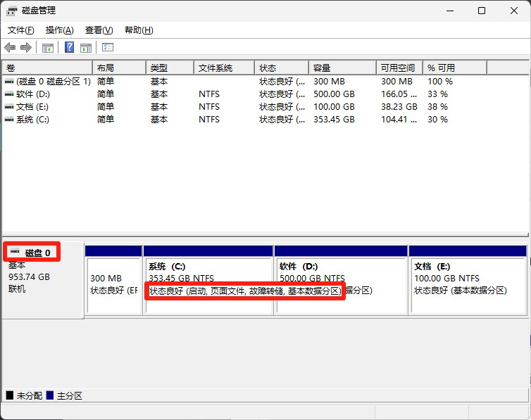Click the 953.74 GB disk size text
This screenshot has width=531, height=420.
point(29,277)
